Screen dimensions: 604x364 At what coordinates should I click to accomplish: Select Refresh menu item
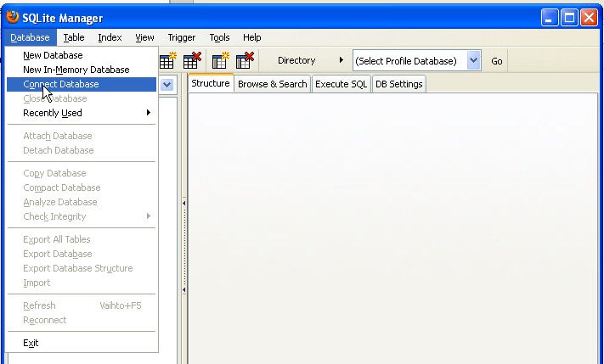82,305
